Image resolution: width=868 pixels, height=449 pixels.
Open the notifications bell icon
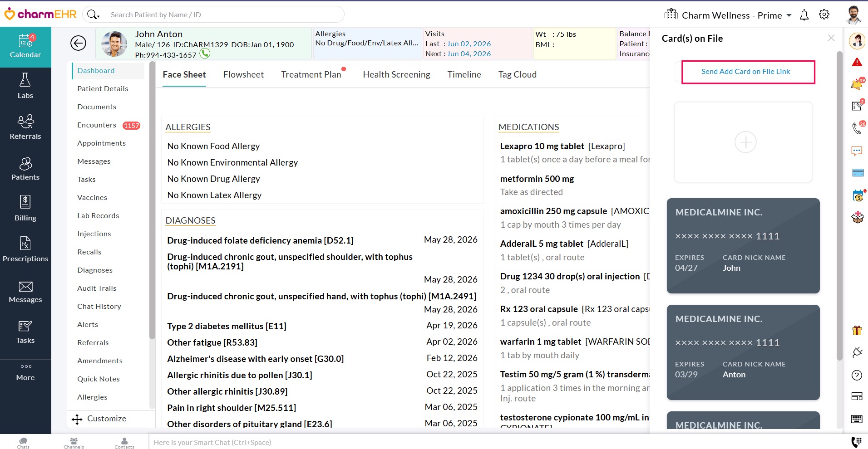click(804, 15)
